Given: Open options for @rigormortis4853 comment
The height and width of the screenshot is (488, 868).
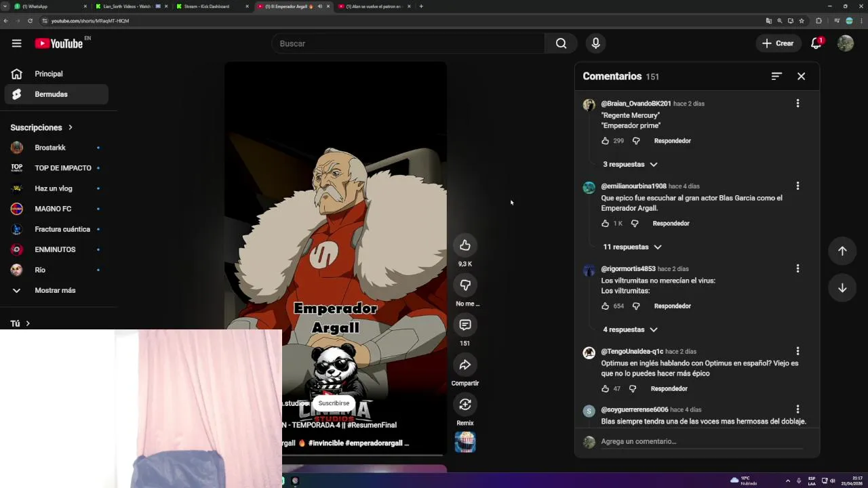Looking at the screenshot, I should 797,268.
